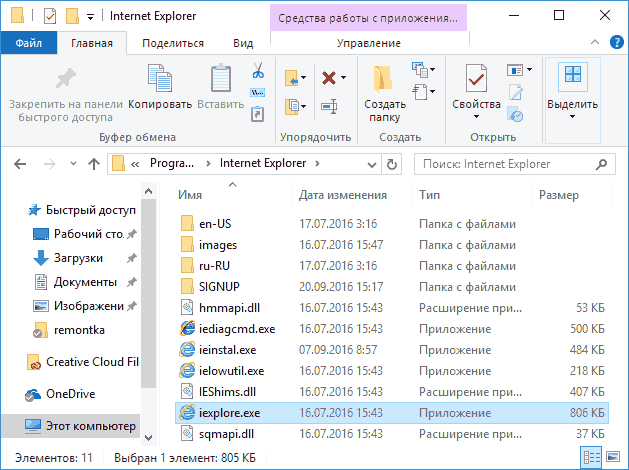Select Быстрый доступ in navigation pane
The height and width of the screenshot is (470, 629).
pyautogui.click(x=82, y=210)
